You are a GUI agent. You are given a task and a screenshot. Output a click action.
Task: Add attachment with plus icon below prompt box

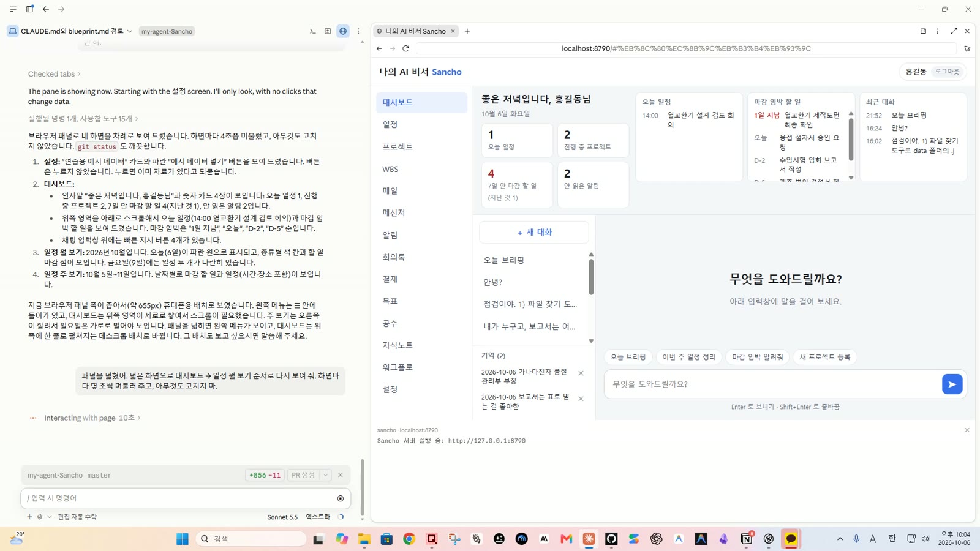point(29,517)
